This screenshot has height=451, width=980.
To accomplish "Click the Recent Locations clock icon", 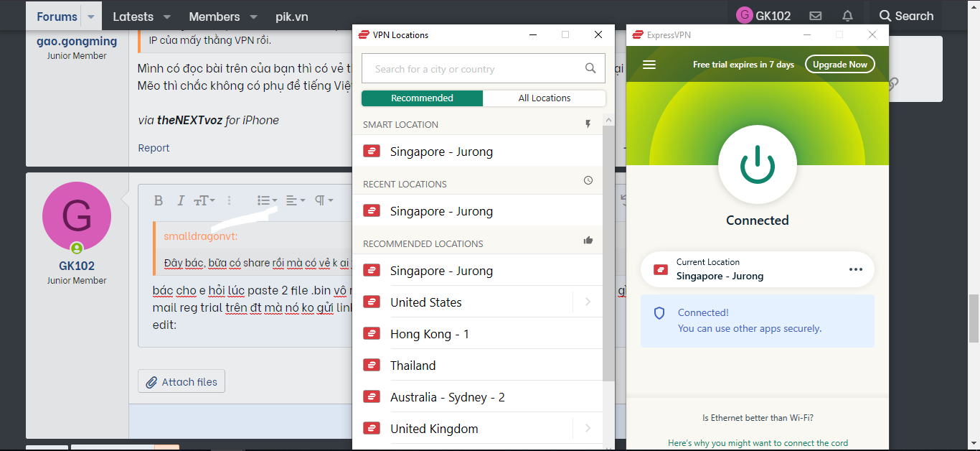I will point(588,181).
